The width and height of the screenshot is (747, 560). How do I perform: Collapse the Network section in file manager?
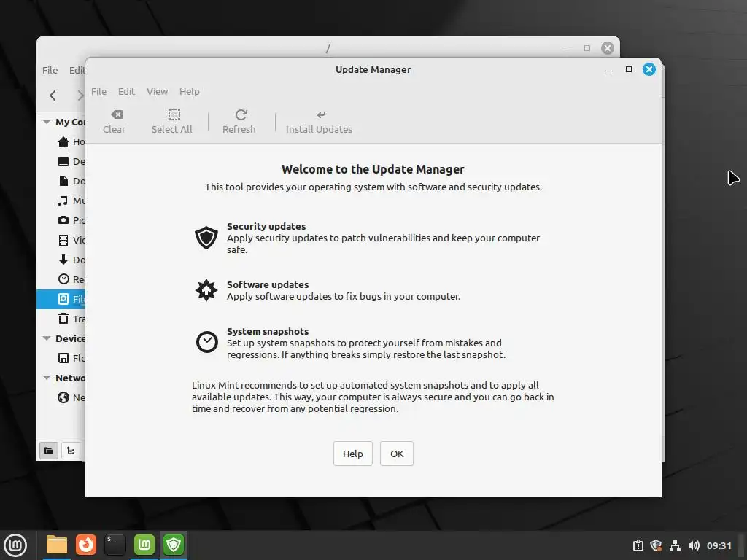(47, 378)
